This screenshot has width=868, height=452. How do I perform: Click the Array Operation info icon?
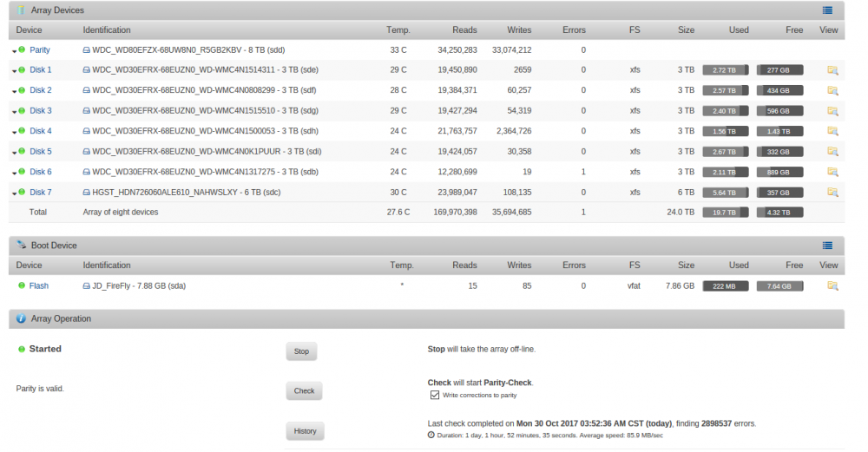tap(21, 318)
